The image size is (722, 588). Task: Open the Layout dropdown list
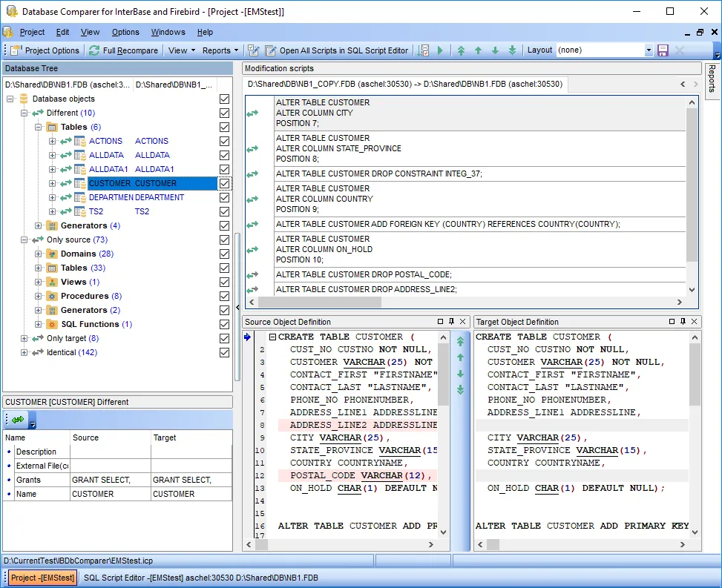pos(649,50)
